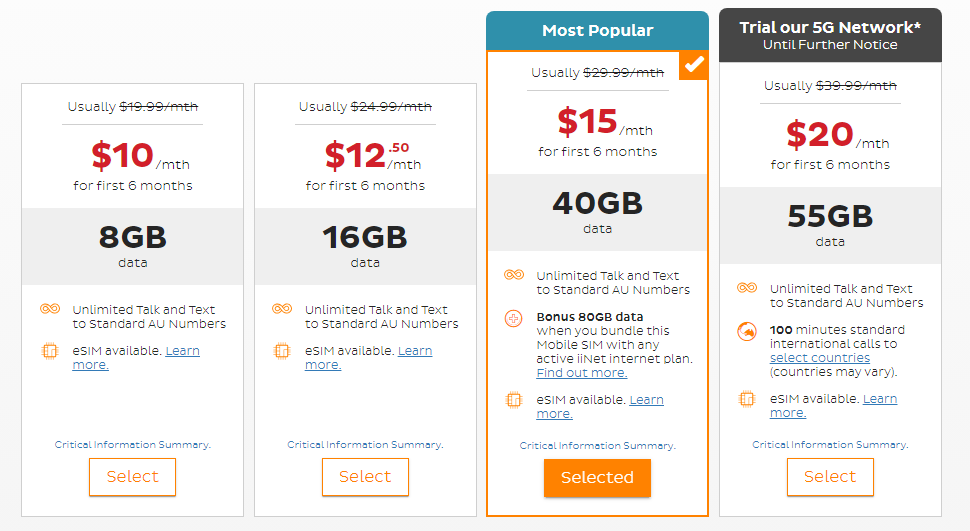Click bonus data plus icon on 40GB plan
Screen dimensions: 970x531
pos(514,319)
